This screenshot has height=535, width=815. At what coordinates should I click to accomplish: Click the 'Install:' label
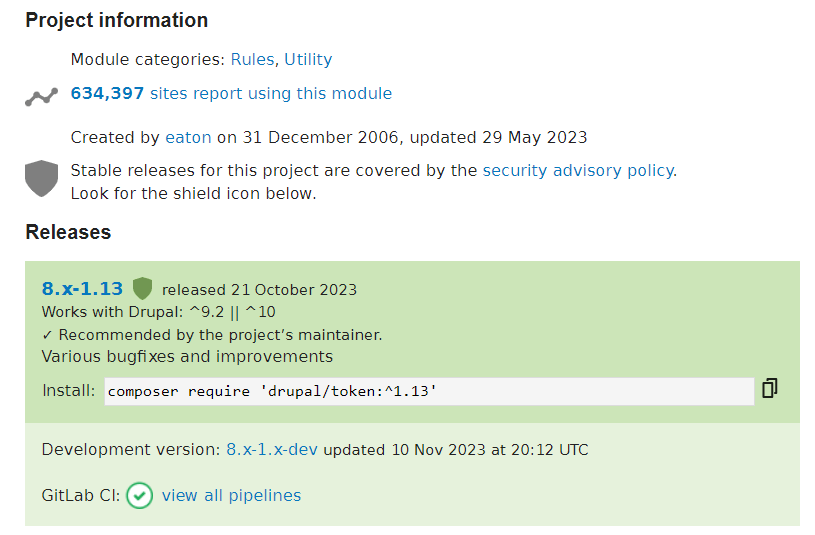pyautogui.click(x=69, y=390)
